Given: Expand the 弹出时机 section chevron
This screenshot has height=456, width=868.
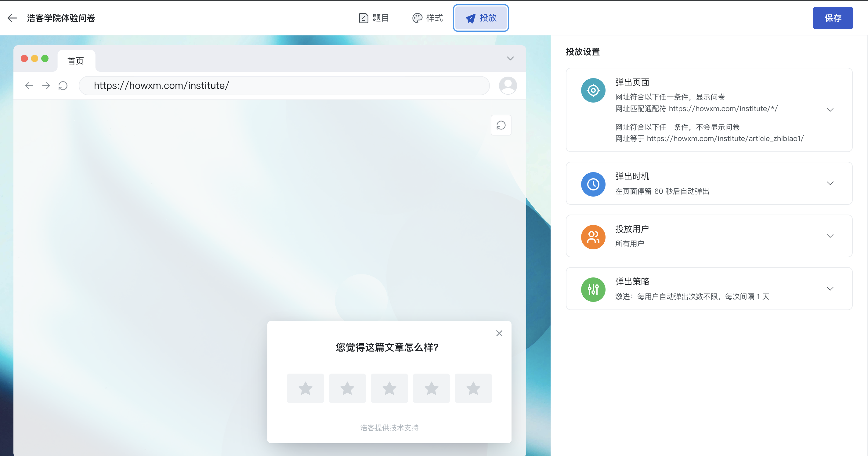Looking at the screenshot, I should [830, 183].
